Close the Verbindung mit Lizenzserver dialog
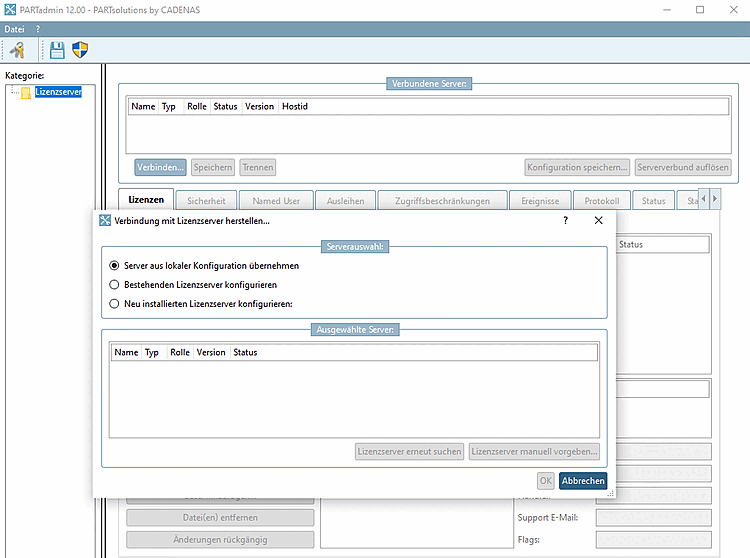 598,220
